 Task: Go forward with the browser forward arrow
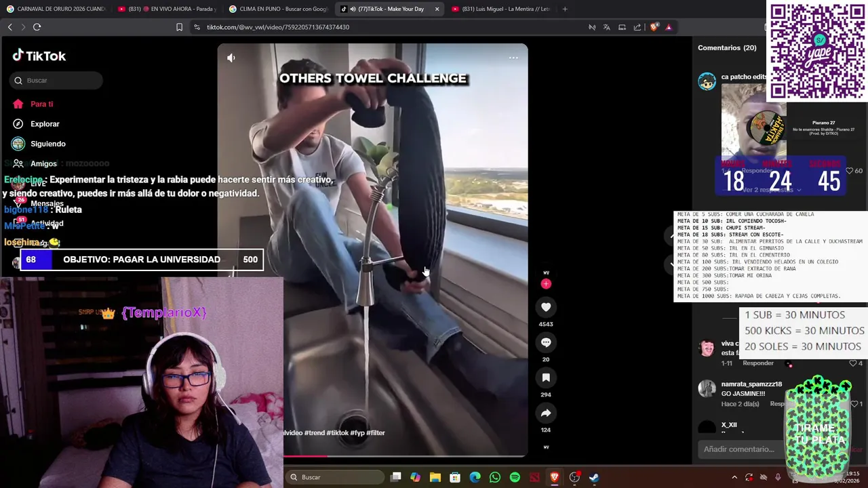click(23, 27)
